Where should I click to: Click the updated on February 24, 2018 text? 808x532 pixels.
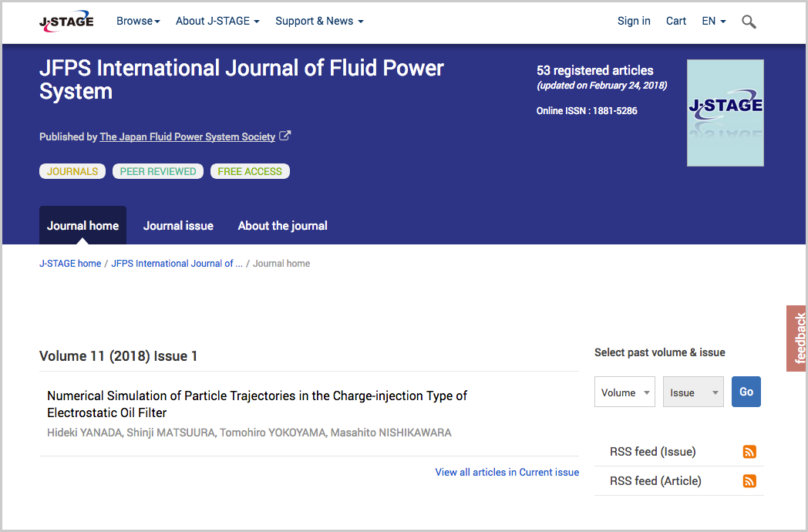point(602,86)
